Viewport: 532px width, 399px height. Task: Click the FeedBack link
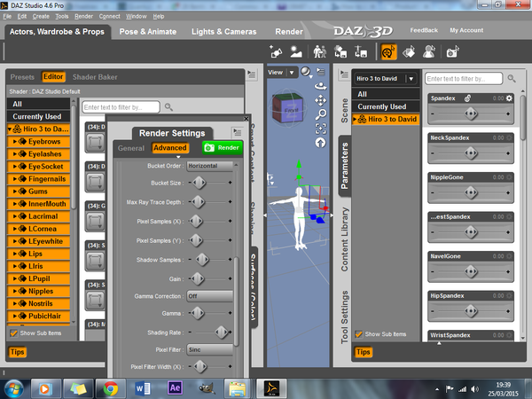424,30
